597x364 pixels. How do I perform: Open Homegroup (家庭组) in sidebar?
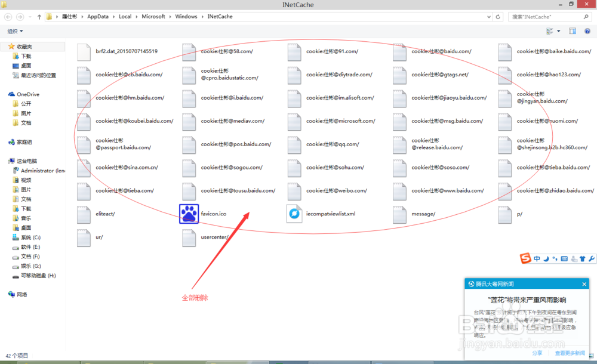tap(24, 142)
